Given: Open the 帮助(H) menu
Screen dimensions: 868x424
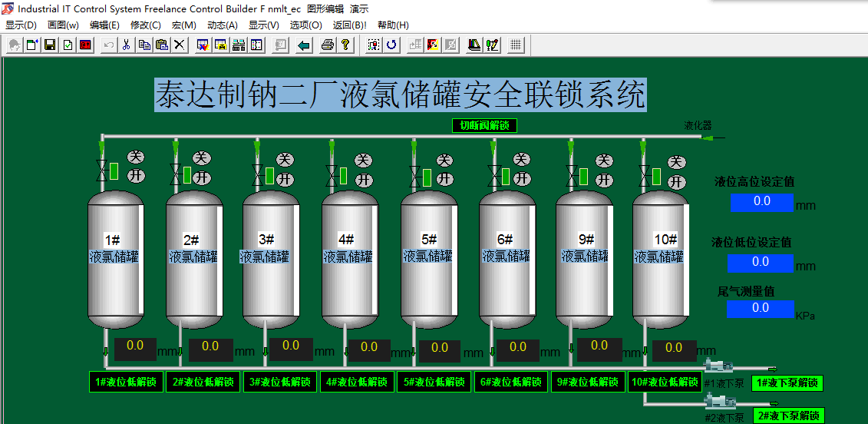Looking at the screenshot, I should tap(393, 25).
